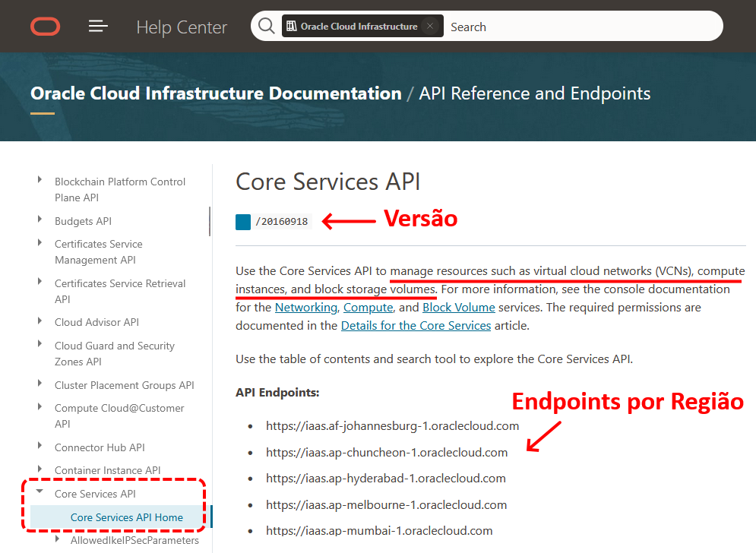Open the Block Volume link
The width and height of the screenshot is (756, 553).
[458, 308]
